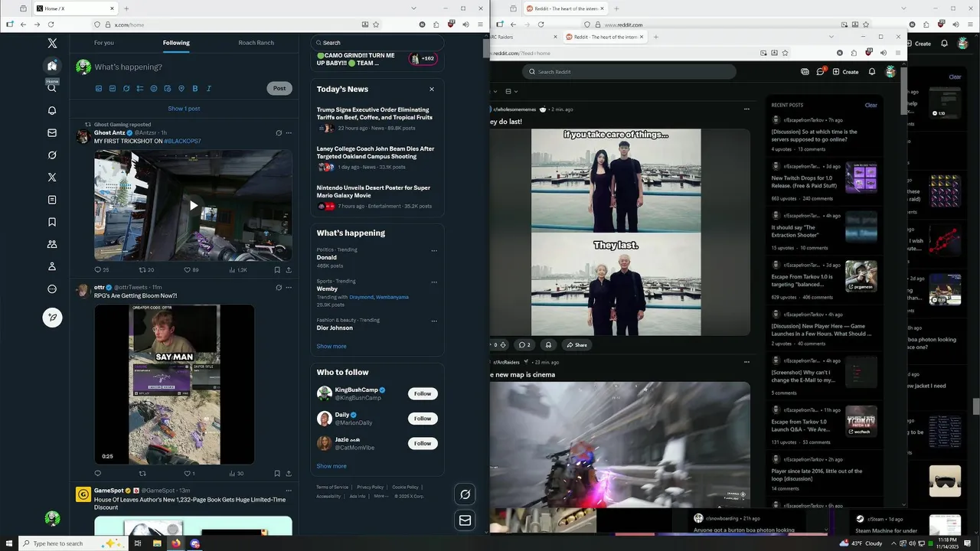Bookmark the Ghost Antz trickshot post
The image size is (980, 551).
[277, 269]
